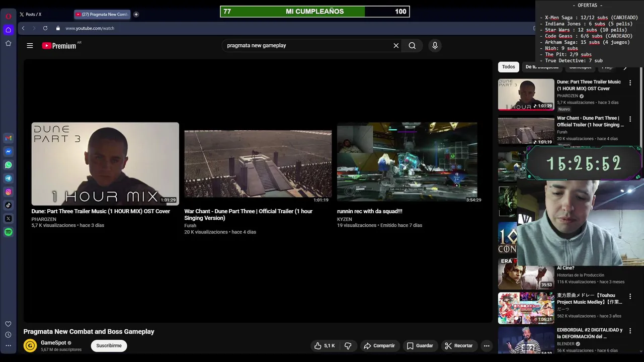Open Instagram in the Opera sidebar
This screenshot has width=644, height=362.
9,192
